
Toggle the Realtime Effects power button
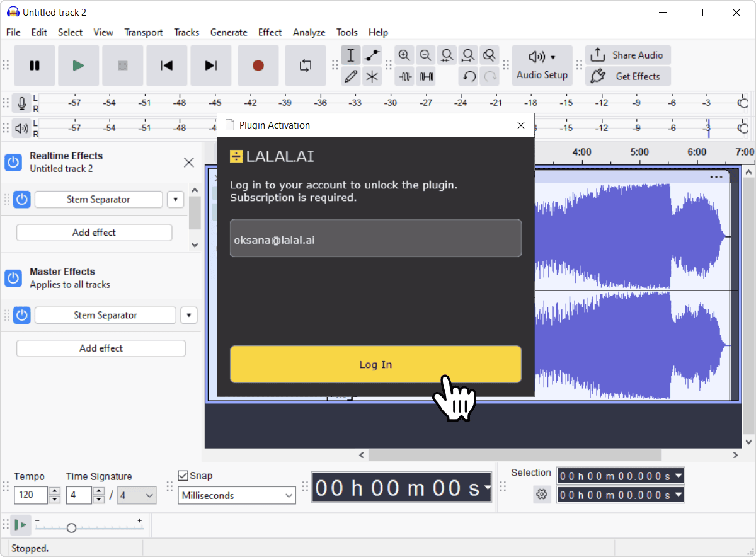[13, 162]
